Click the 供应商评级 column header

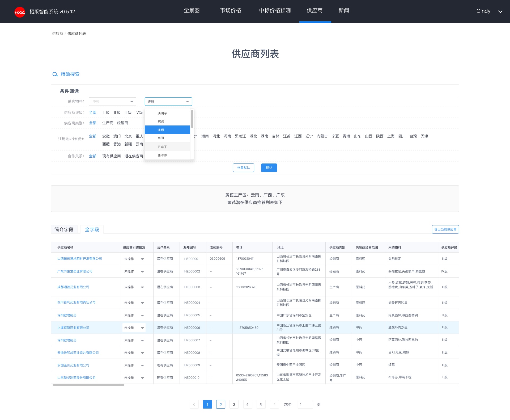click(x=449, y=247)
